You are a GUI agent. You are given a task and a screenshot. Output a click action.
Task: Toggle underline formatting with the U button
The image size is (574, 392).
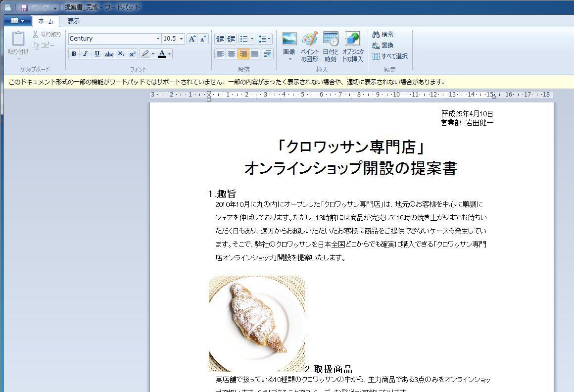(97, 54)
